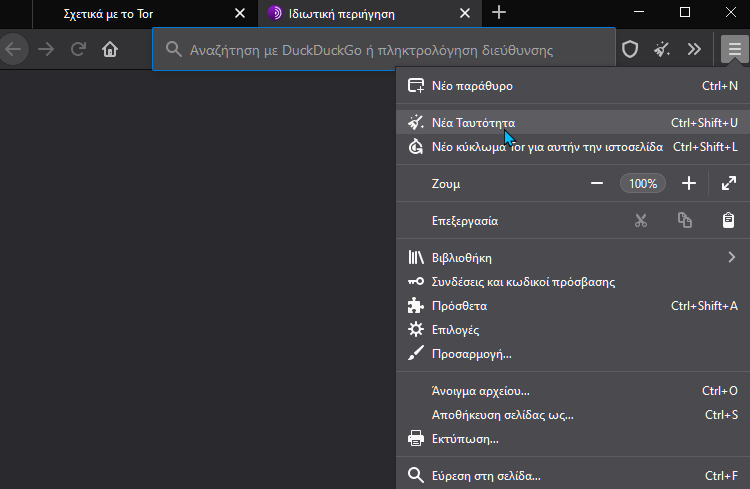The height and width of the screenshot is (489, 750).
Task: Reload the current page
Action: [x=78, y=49]
